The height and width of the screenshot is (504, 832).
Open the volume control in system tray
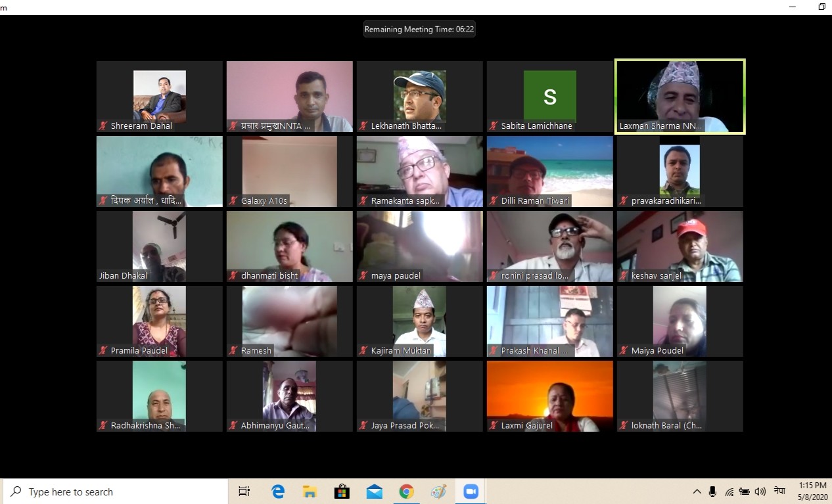tap(760, 492)
